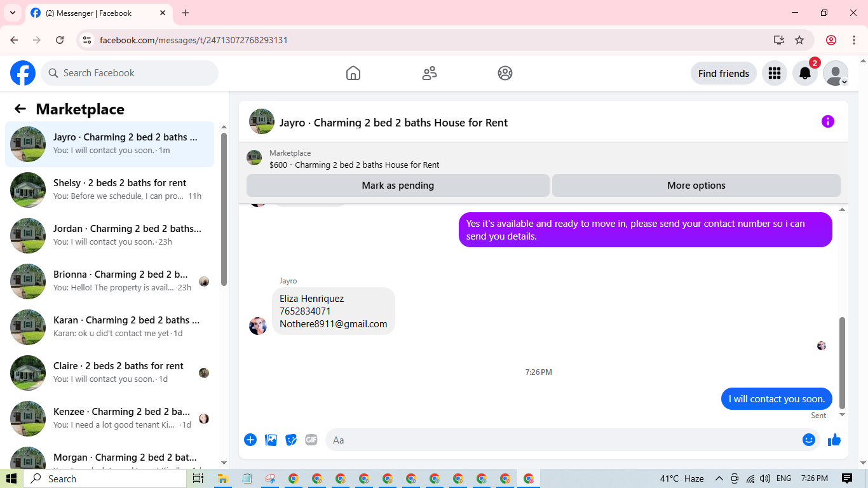Open a new browser tab
The image size is (868, 488).
pyautogui.click(x=186, y=13)
